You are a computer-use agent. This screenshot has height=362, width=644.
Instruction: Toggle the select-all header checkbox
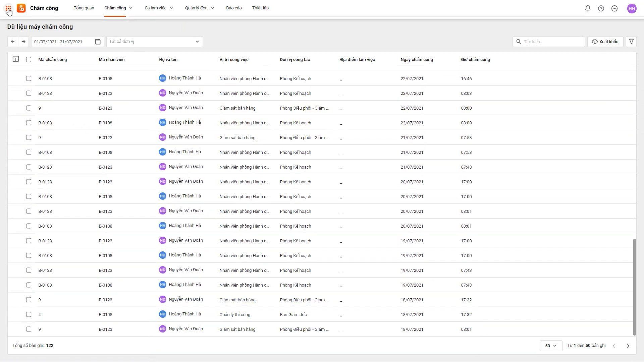pos(29,59)
